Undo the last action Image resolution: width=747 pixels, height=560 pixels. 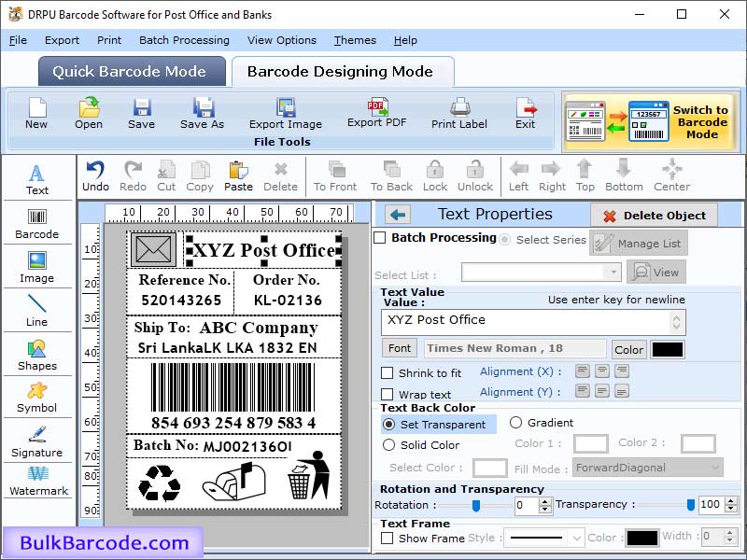click(x=95, y=176)
